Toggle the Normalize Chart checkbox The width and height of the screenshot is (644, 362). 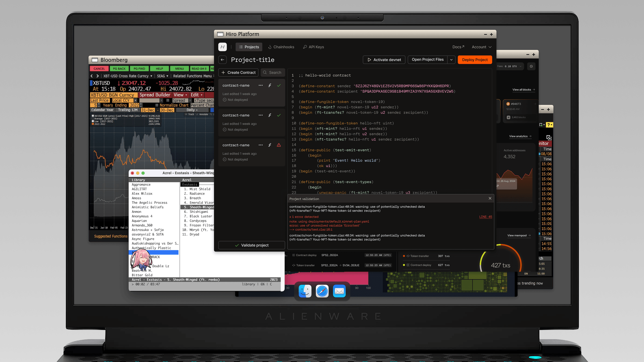pos(157,105)
